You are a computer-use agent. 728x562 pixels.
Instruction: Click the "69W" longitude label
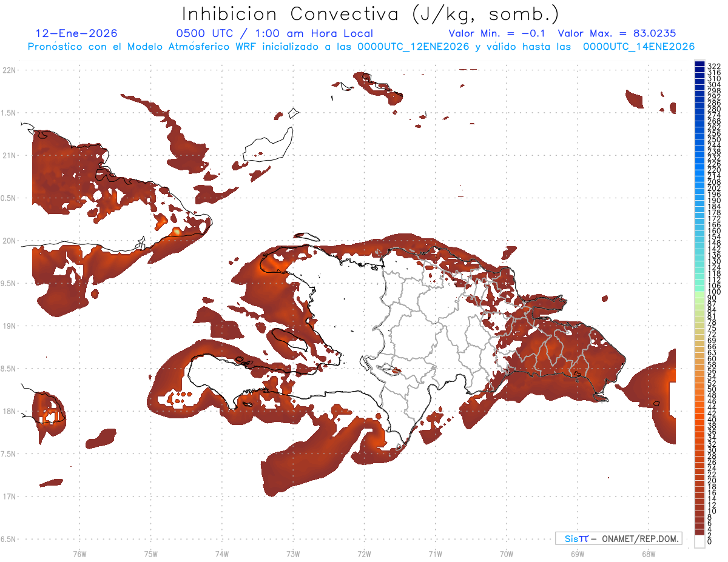pos(577,554)
